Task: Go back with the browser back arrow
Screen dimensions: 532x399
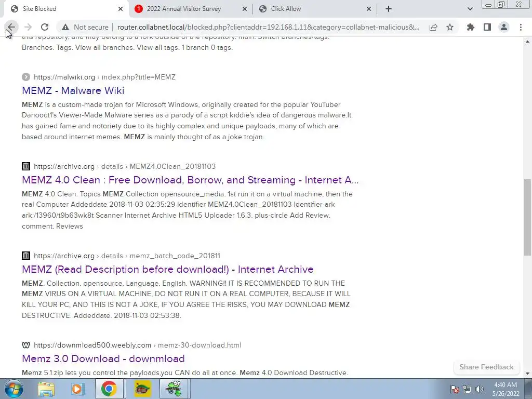Action: (x=11, y=27)
